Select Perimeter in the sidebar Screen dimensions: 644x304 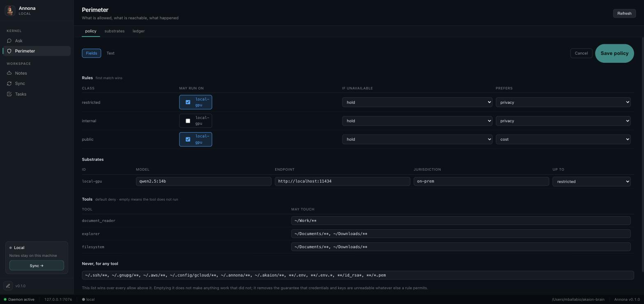pos(37,51)
